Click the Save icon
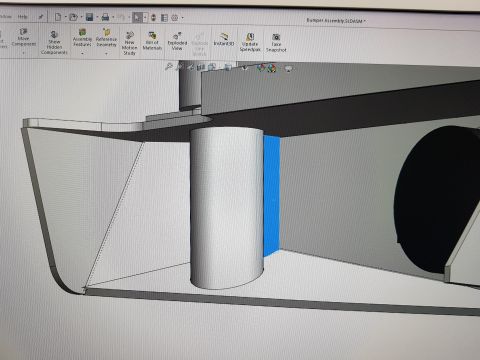Viewport: 480px width, 360px height. [89, 17]
